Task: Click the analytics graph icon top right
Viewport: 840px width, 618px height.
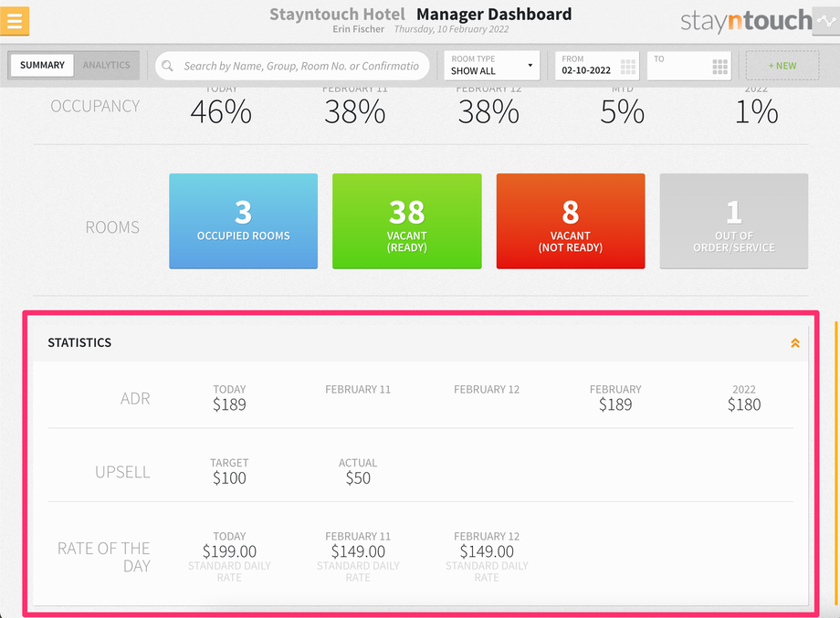Action: (x=826, y=21)
